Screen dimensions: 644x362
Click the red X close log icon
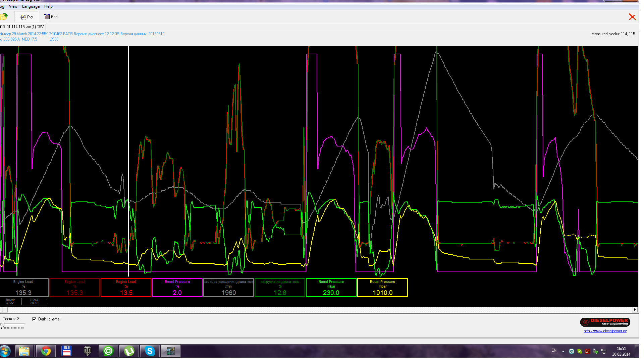point(632,17)
